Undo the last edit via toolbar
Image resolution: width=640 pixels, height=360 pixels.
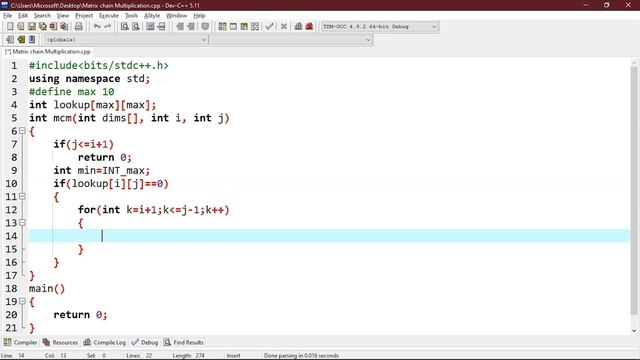pos(97,27)
